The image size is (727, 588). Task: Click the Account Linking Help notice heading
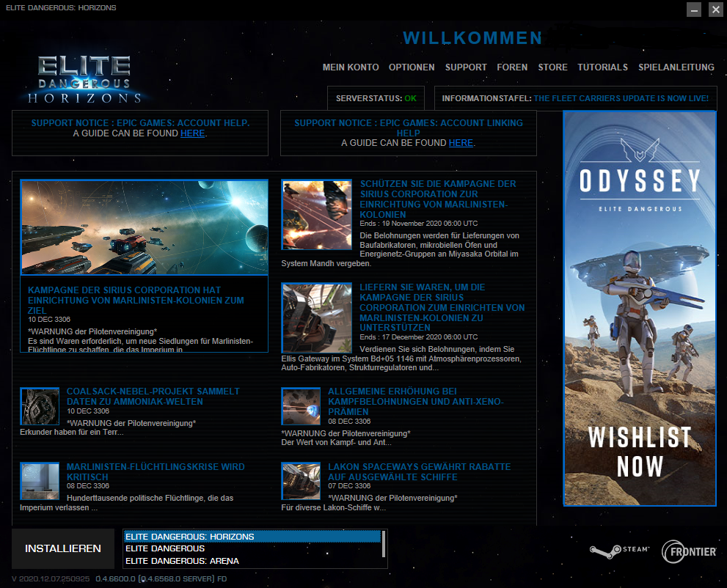click(x=409, y=128)
